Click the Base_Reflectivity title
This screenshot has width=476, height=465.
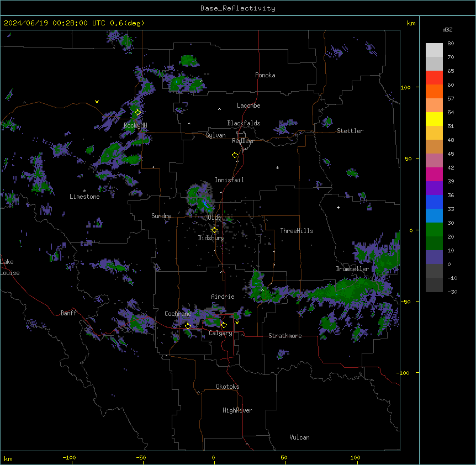coord(238,8)
